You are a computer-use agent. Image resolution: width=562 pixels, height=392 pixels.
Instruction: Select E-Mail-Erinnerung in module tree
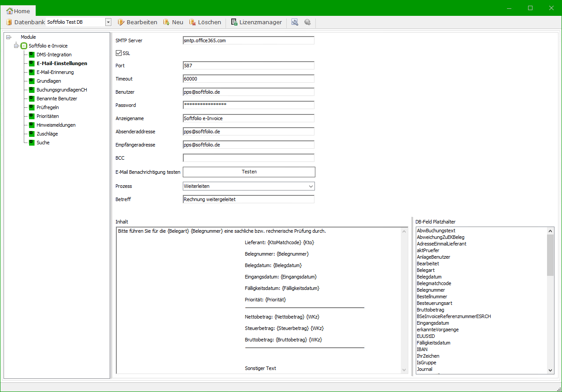55,72
